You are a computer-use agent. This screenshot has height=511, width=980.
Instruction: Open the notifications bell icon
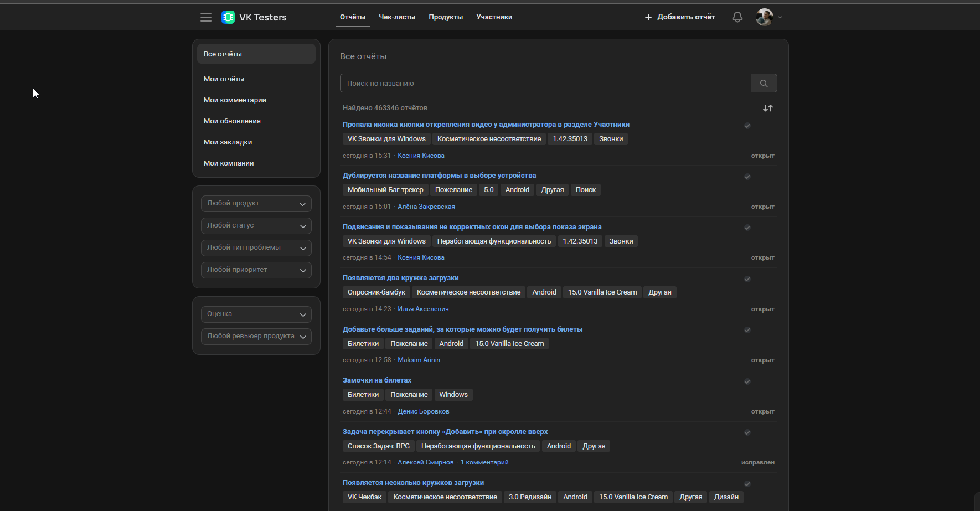coord(737,17)
